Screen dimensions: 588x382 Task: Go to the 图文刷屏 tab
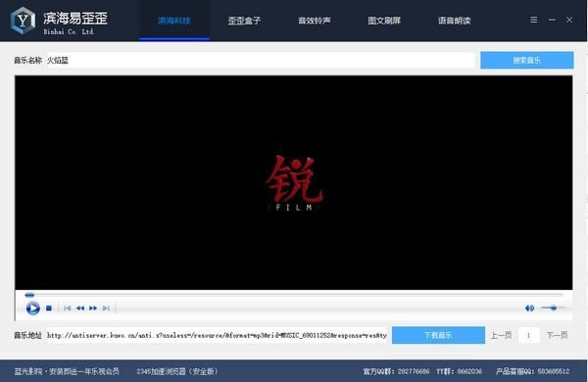384,21
